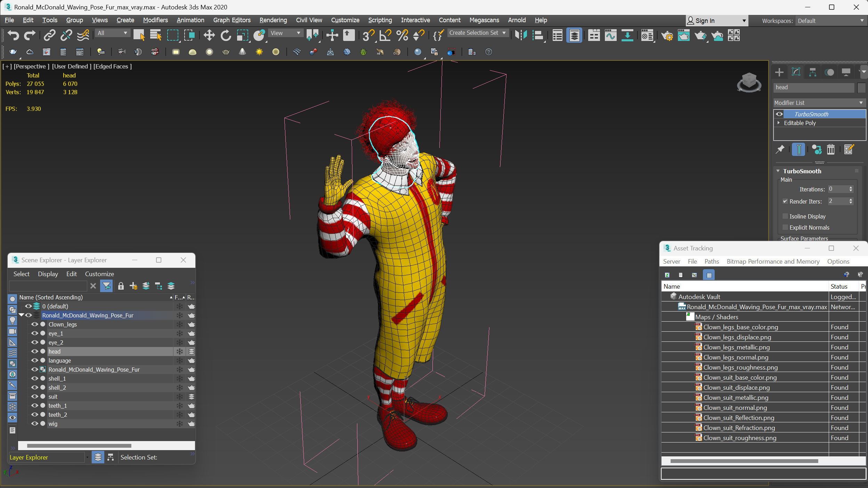The height and width of the screenshot is (488, 868).
Task: Open the Sign In dropdown
Action: click(716, 21)
